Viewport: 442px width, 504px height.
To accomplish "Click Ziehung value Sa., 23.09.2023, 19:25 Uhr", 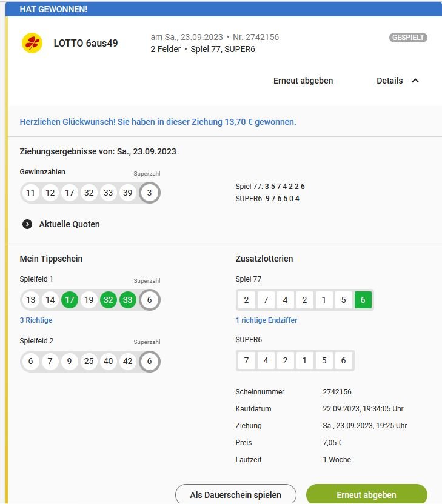I will (365, 426).
